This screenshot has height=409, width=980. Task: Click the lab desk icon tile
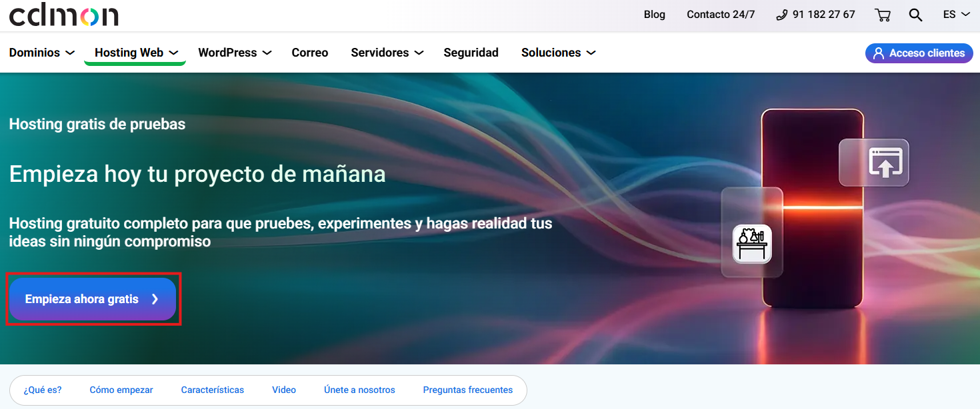coord(752,244)
